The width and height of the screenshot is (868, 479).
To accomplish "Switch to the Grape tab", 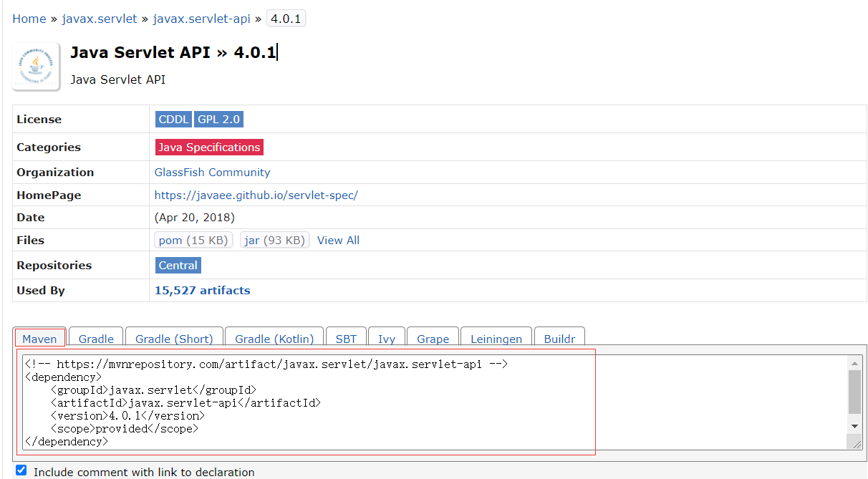I will (x=433, y=338).
